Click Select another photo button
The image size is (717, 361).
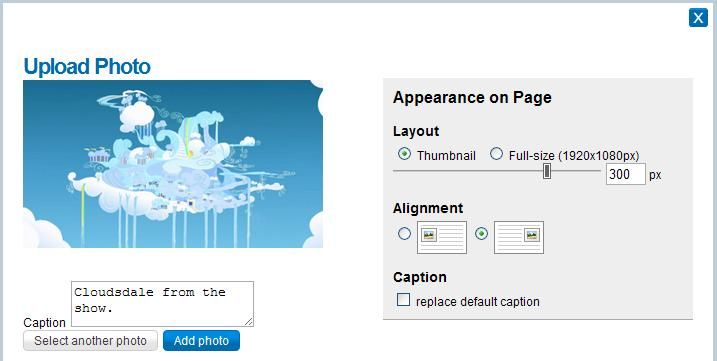pos(91,341)
